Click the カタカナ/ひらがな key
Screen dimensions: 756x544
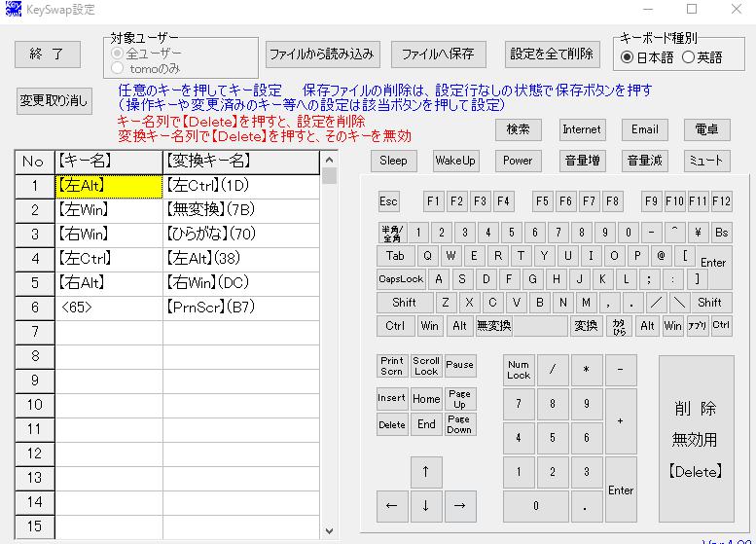coord(619,326)
